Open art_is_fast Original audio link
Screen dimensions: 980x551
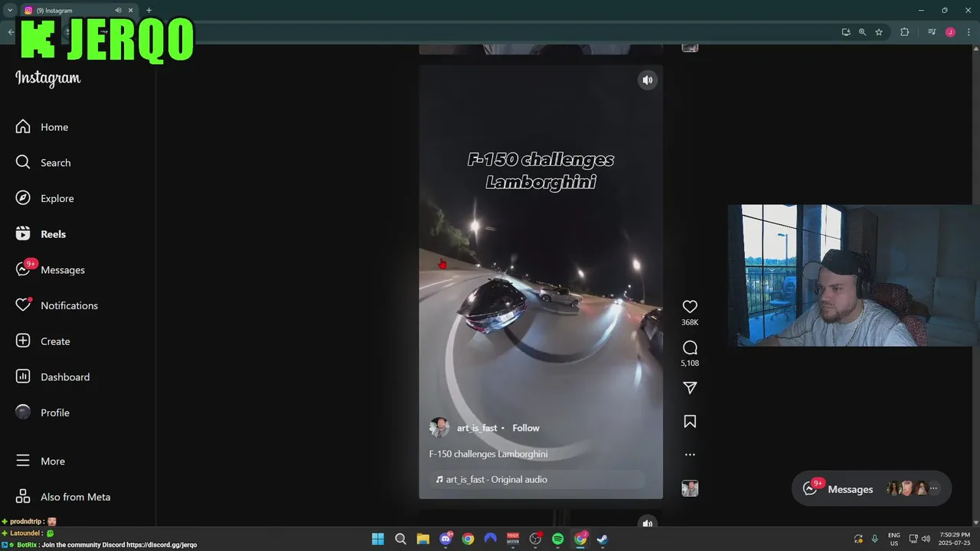pos(496,480)
